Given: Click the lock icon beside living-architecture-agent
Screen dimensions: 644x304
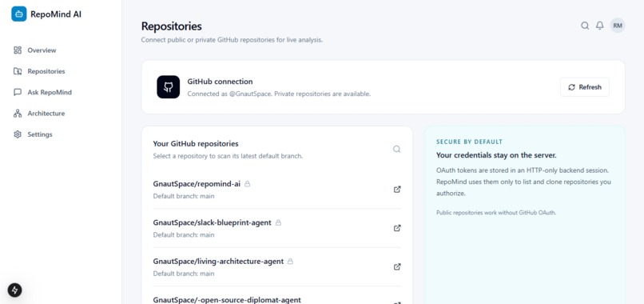Looking at the screenshot, I should pyautogui.click(x=290, y=262).
